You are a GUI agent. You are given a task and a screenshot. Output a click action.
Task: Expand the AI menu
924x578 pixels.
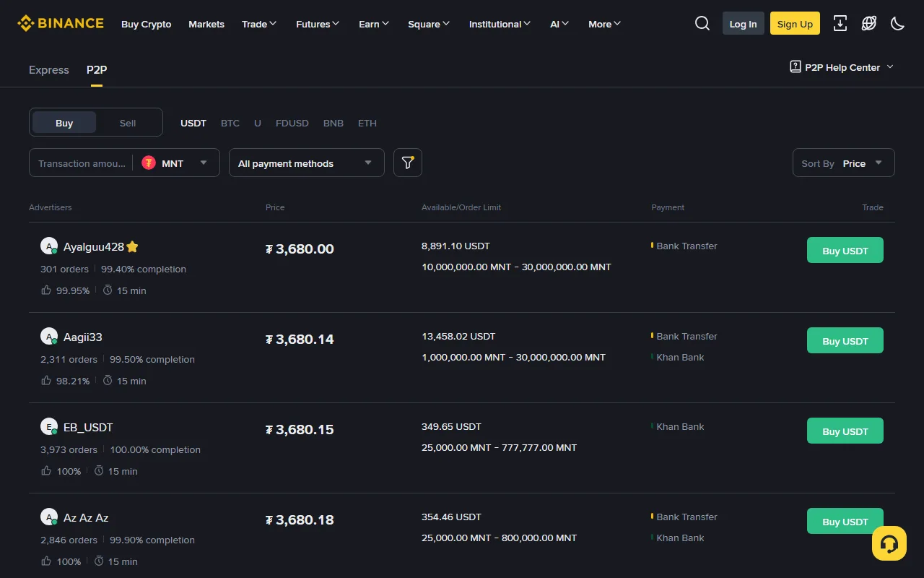point(559,24)
